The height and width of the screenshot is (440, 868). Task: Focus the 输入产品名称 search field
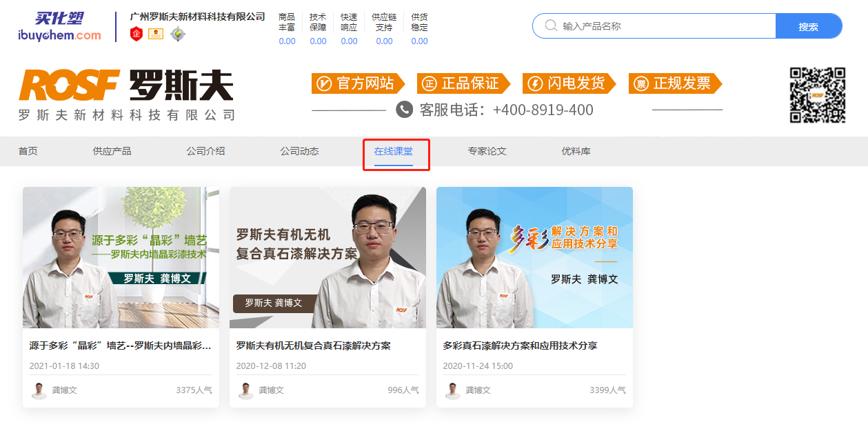654,26
